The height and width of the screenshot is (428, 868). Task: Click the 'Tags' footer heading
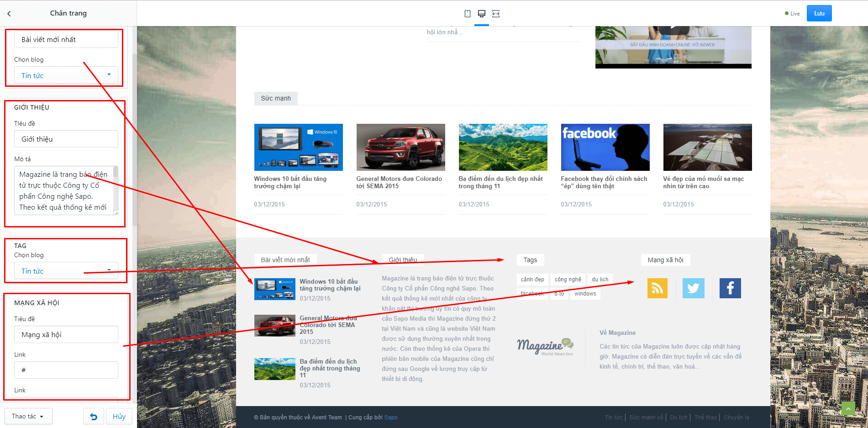(x=530, y=260)
